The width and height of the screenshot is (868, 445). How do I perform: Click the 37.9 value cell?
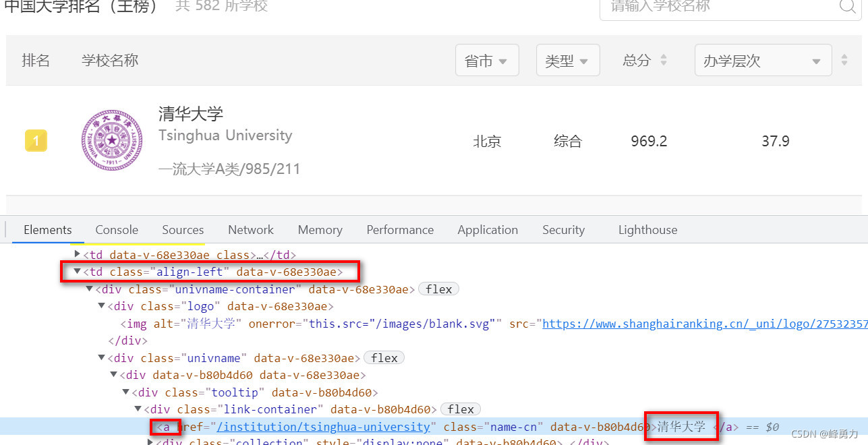[x=776, y=142]
